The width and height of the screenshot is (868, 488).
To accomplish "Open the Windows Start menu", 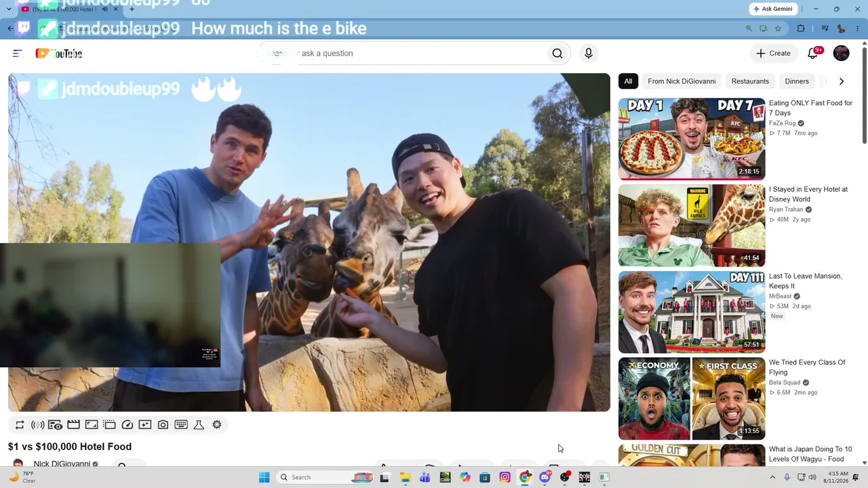I will 264,477.
